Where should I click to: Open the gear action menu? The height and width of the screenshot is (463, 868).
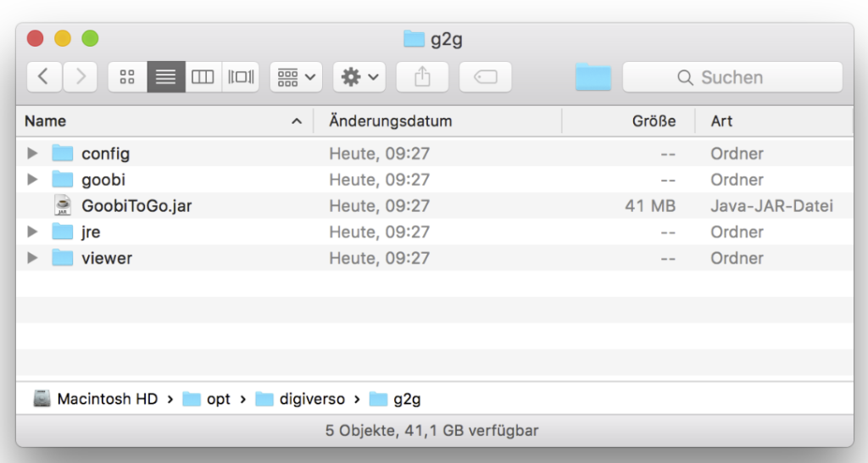coord(359,77)
